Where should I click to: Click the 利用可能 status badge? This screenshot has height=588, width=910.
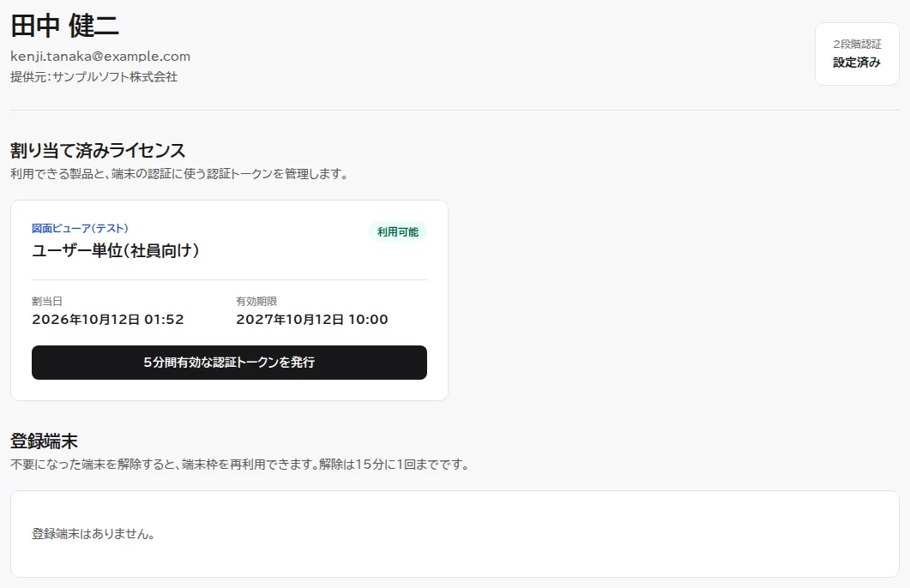[x=398, y=232]
